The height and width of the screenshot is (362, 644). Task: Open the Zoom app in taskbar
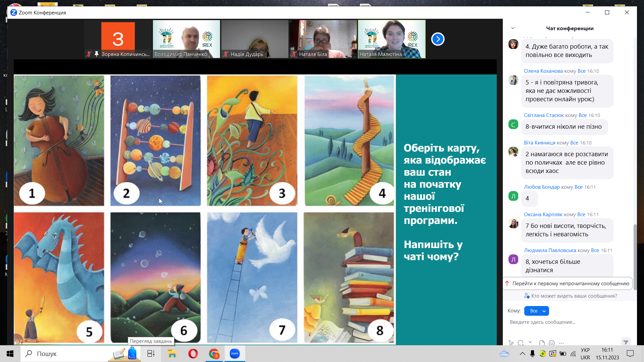pyautogui.click(x=235, y=354)
